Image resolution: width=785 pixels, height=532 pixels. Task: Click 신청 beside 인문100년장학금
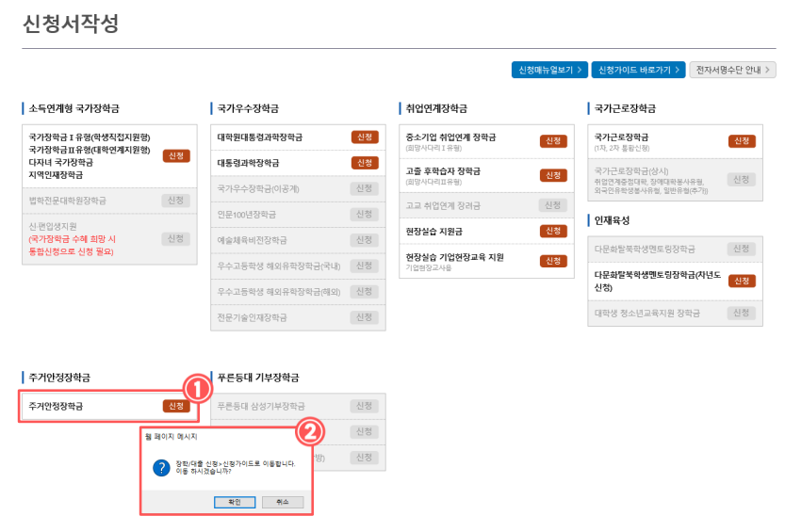[364, 215]
